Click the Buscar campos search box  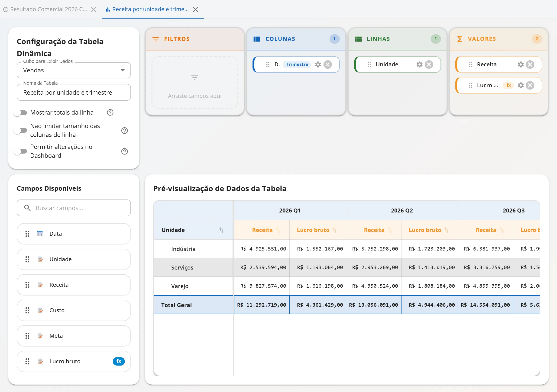(x=74, y=208)
